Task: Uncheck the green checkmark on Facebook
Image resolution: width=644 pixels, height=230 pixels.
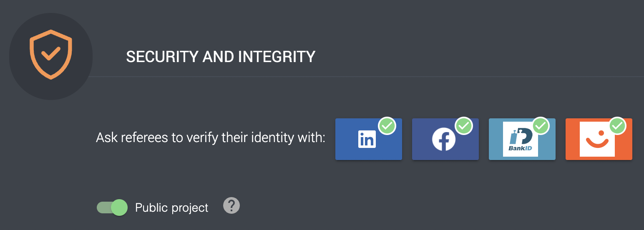Action: point(463,125)
